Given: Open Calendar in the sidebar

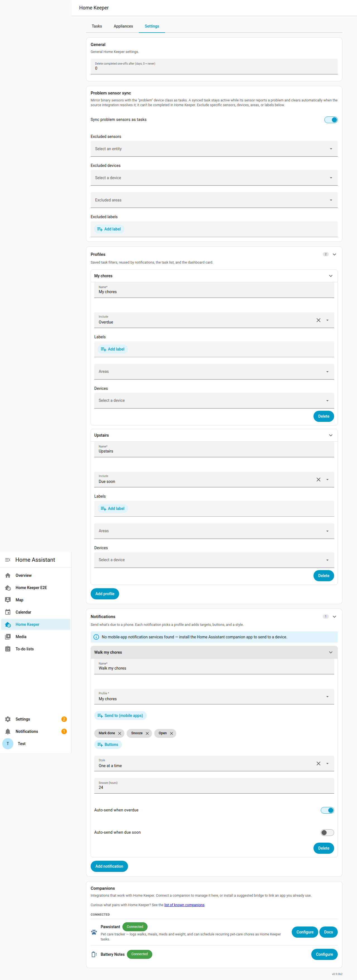Looking at the screenshot, I should [35, 612].
